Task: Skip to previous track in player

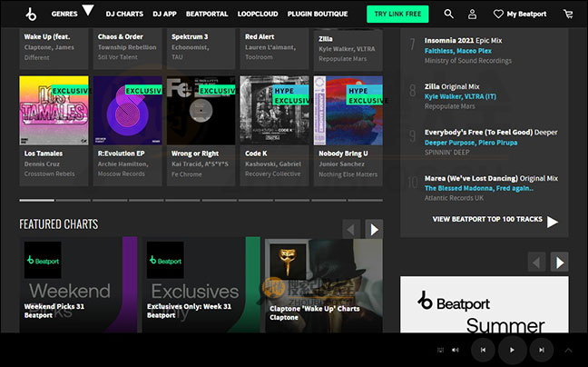Action: (x=483, y=350)
